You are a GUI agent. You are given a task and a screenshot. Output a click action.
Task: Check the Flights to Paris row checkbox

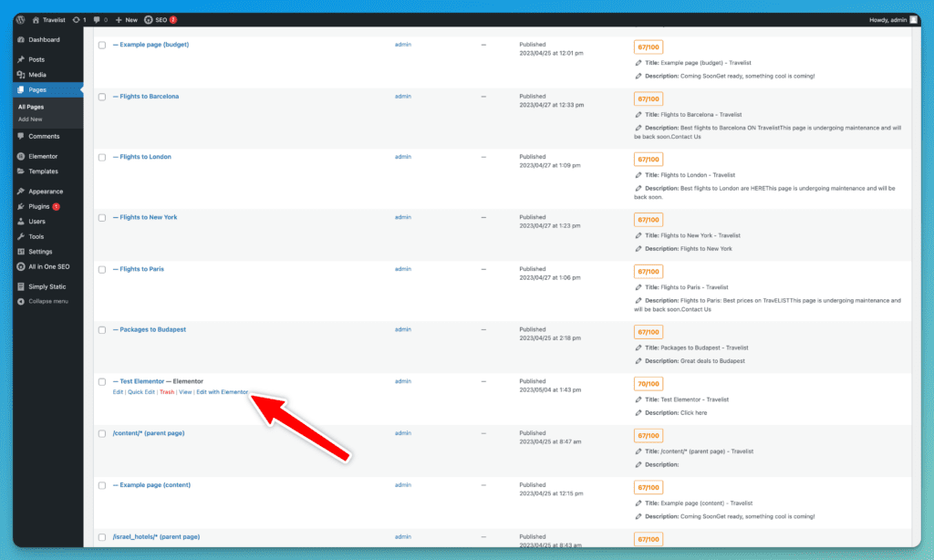tap(102, 270)
